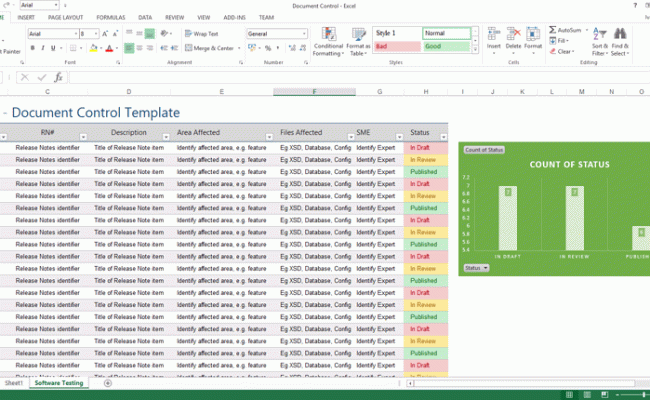Toggle Middle Align in alignment group
650x400 pixels.
[140, 34]
